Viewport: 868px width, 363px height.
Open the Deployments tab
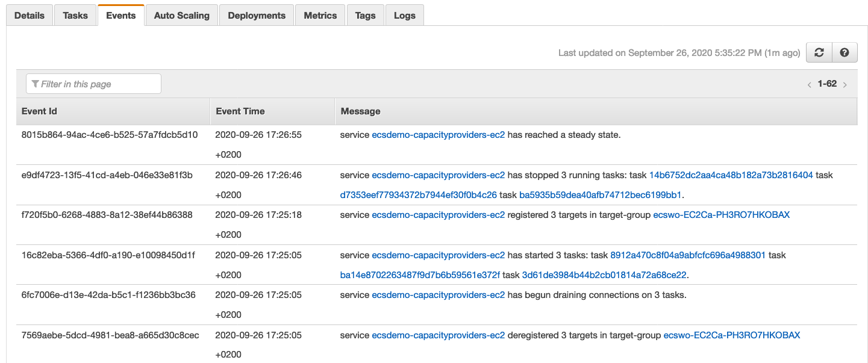[256, 16]
